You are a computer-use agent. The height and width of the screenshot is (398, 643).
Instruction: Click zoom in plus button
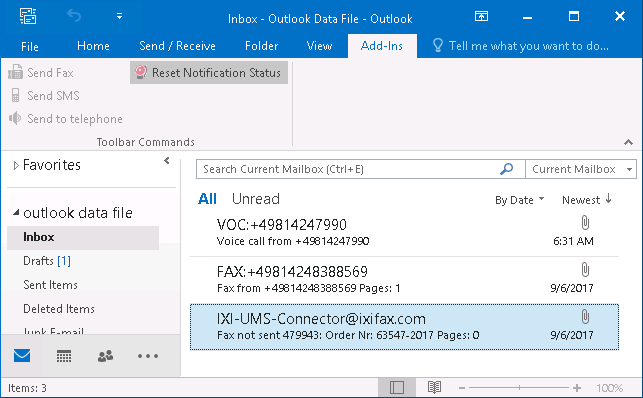tap(577, 388)
